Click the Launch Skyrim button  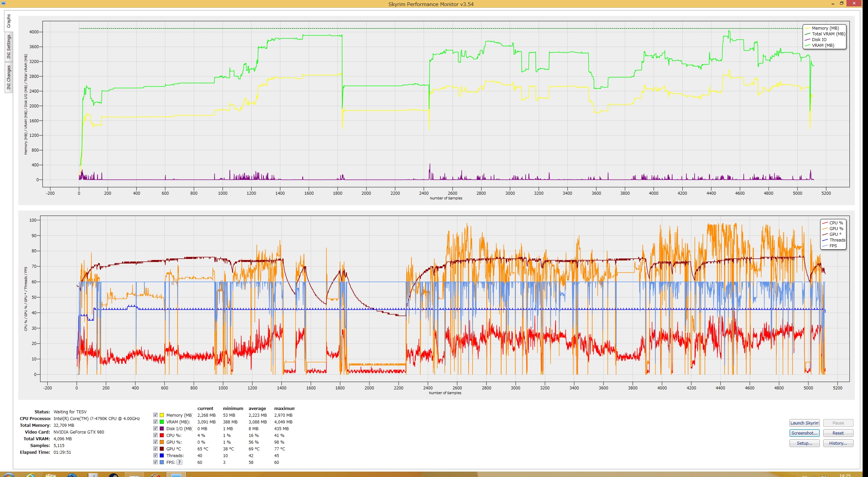[804, 423]
